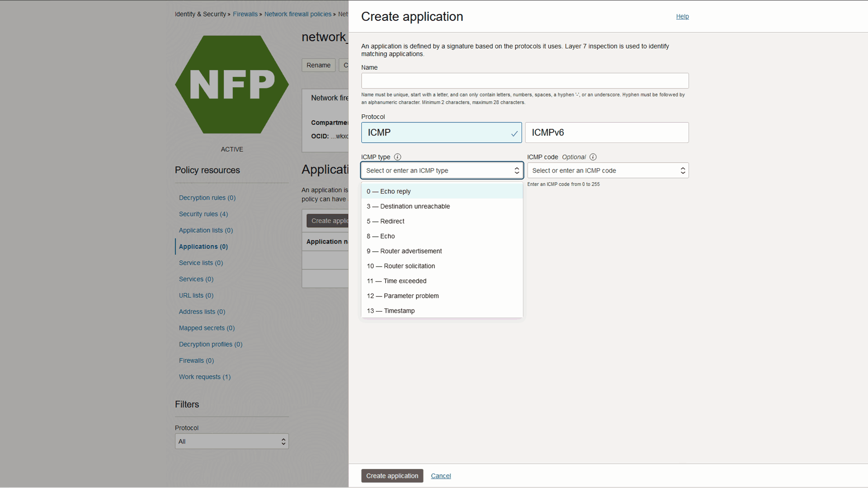Open the ICMP code dropdown
Viewport: 868px width, 488px height.
coord(608,170)
